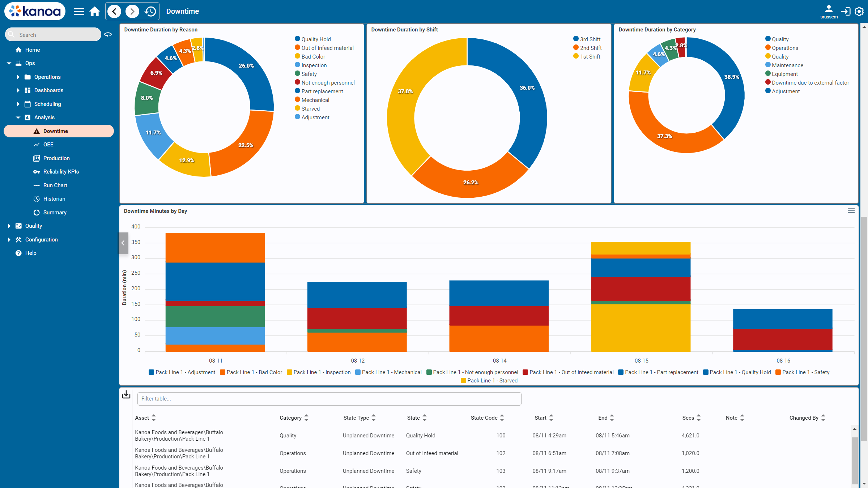Screen dimensions: 868x488
Task: Download the table with the export icon
Action: pos(126,394)
